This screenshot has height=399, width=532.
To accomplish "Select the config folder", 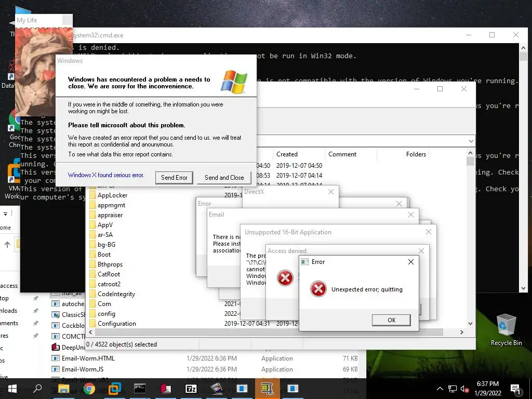I will tap(107, 313).
